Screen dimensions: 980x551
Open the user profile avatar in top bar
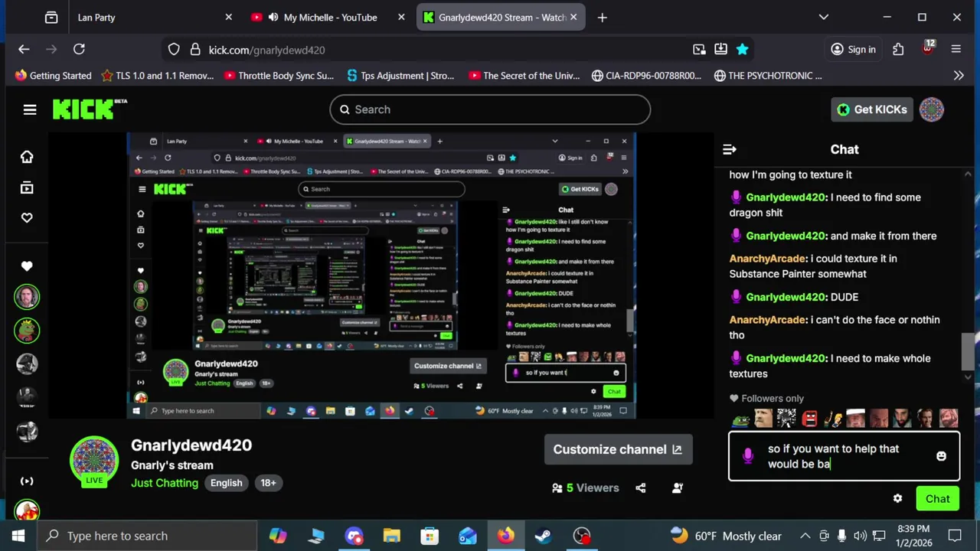click(932, 109)
